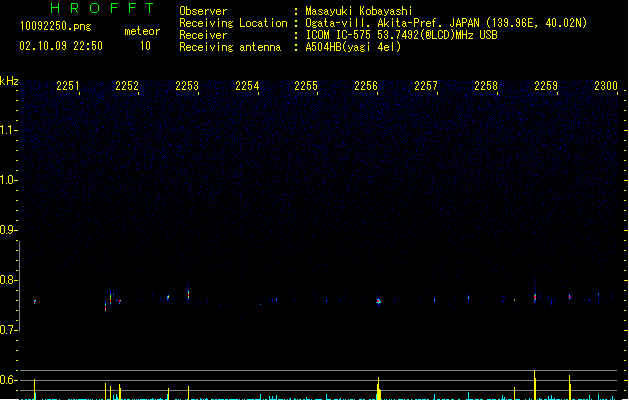
Task: Click time marker 2256
Action: click(x=366, y=86)
